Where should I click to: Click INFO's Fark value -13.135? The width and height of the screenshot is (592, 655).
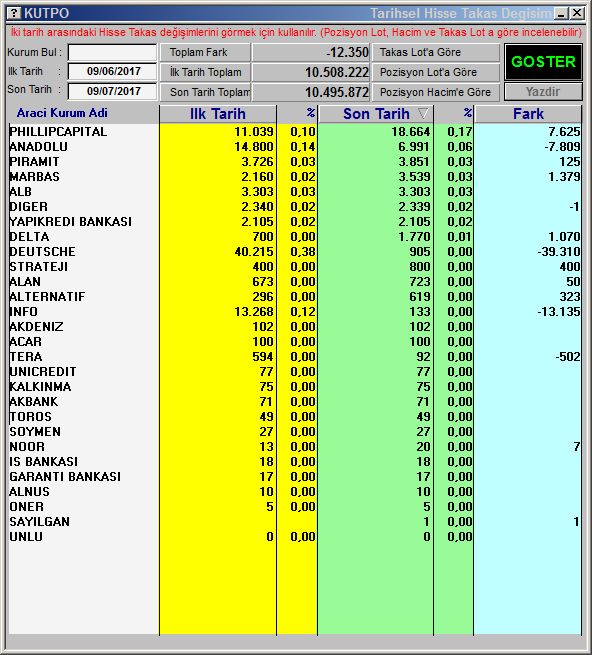[559, 312]
